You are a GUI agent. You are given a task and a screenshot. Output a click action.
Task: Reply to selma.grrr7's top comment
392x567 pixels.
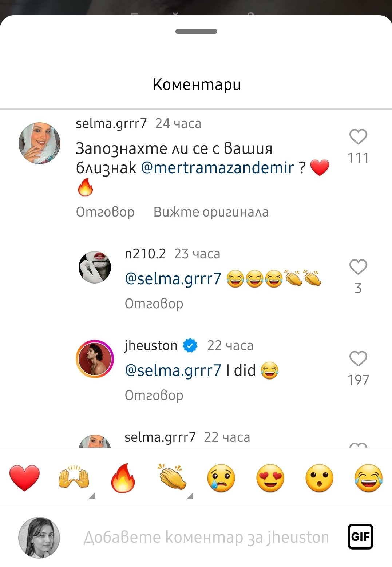pyautogui.click(x=105, y=212)
